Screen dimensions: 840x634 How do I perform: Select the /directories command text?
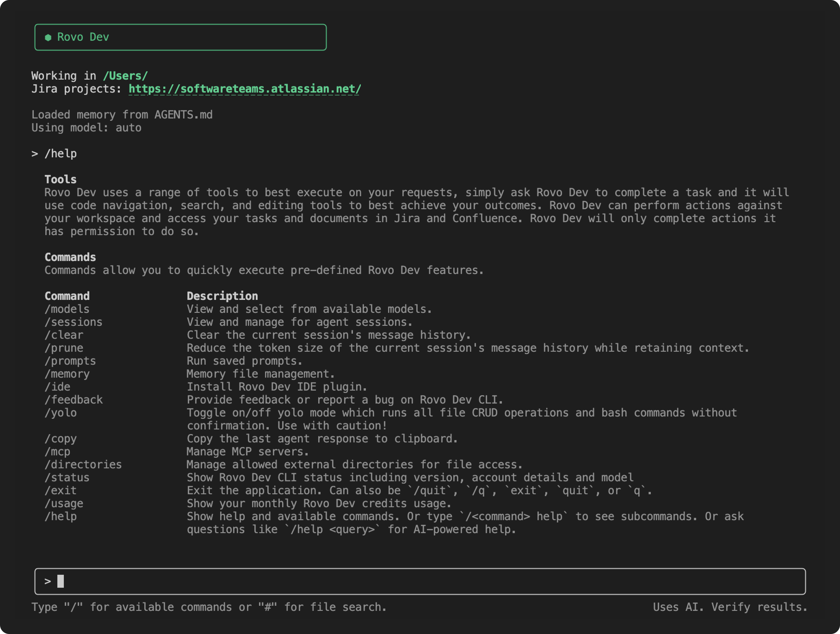click(x=83, y=465)
